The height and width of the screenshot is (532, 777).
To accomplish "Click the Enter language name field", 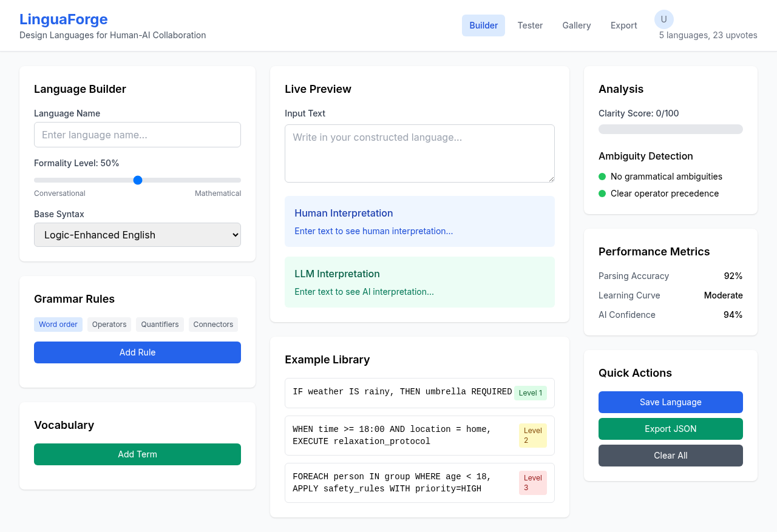I will coord(137,135).
